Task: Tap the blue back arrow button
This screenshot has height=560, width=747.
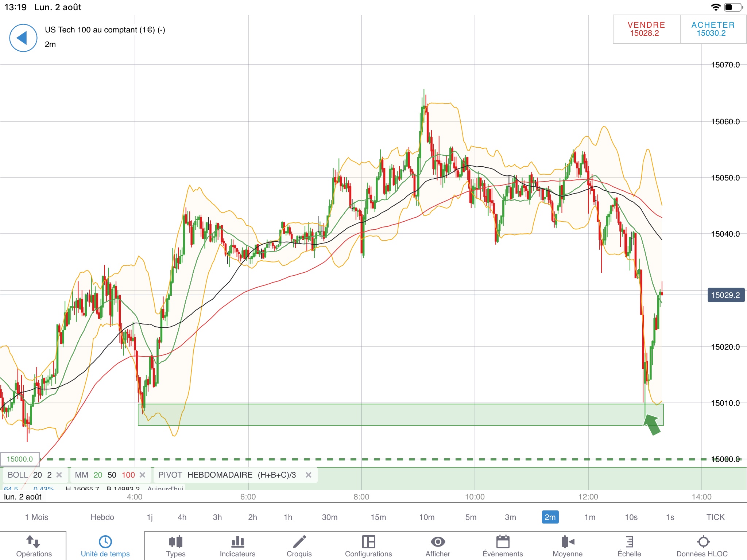Action: coord(23,38)
